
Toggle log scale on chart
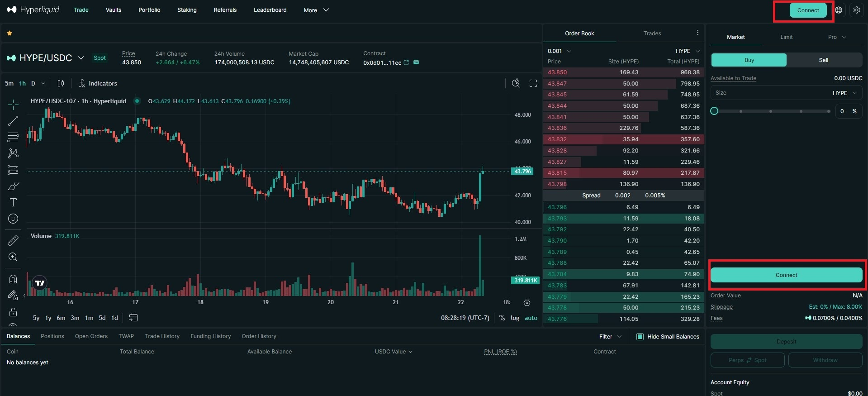coord(515,318)
